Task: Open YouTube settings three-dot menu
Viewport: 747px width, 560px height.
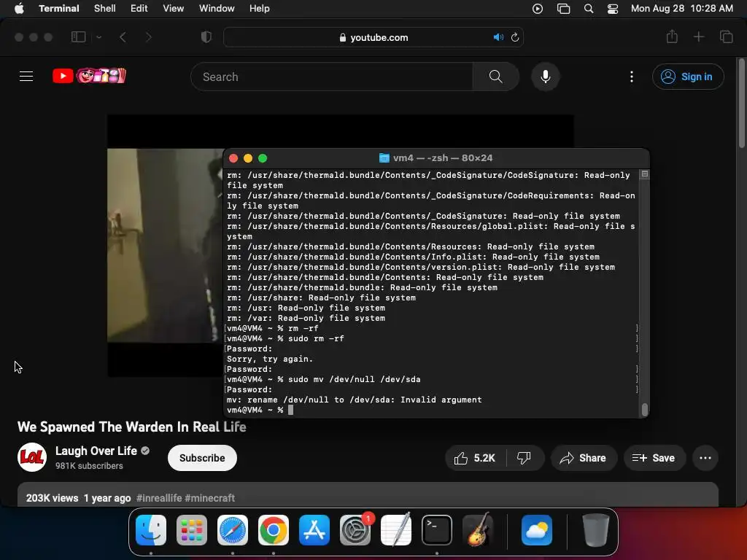Action: (632, 77)
